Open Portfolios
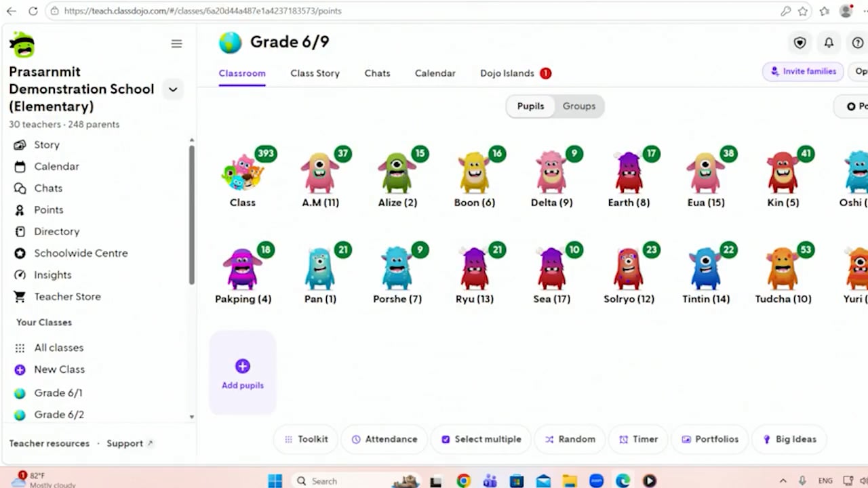868x488 pixels. 709,439
